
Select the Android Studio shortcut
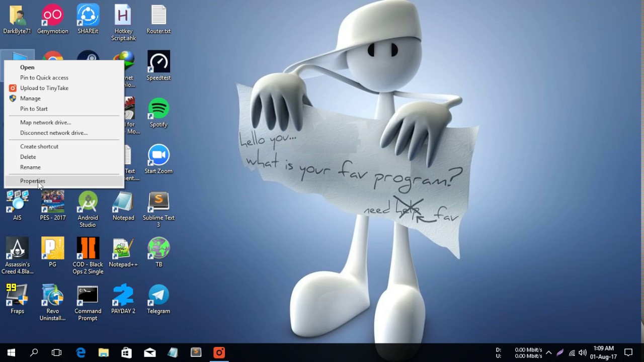(x=88, y=209)
